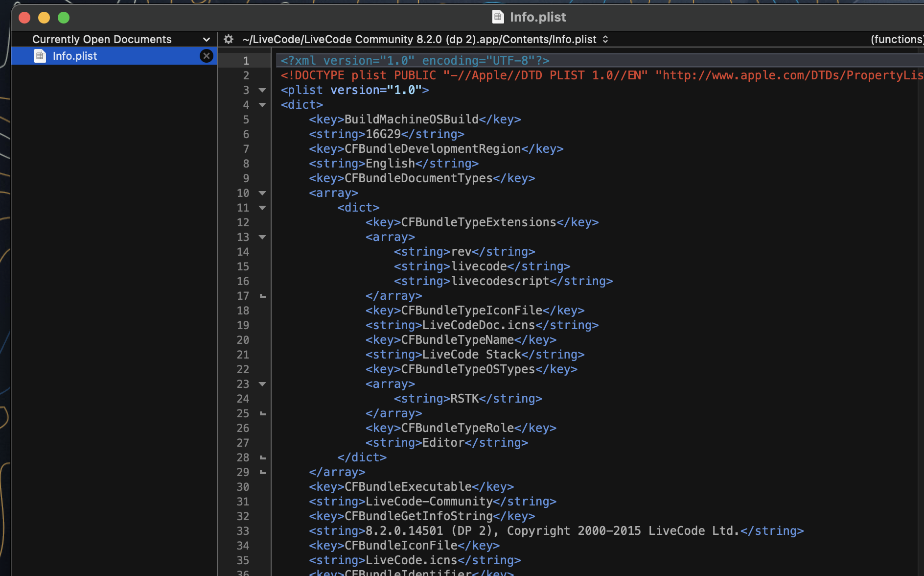The image size is (924, 576).
Task: Open the (functions) popup menu
Action: tap(897, 39)
